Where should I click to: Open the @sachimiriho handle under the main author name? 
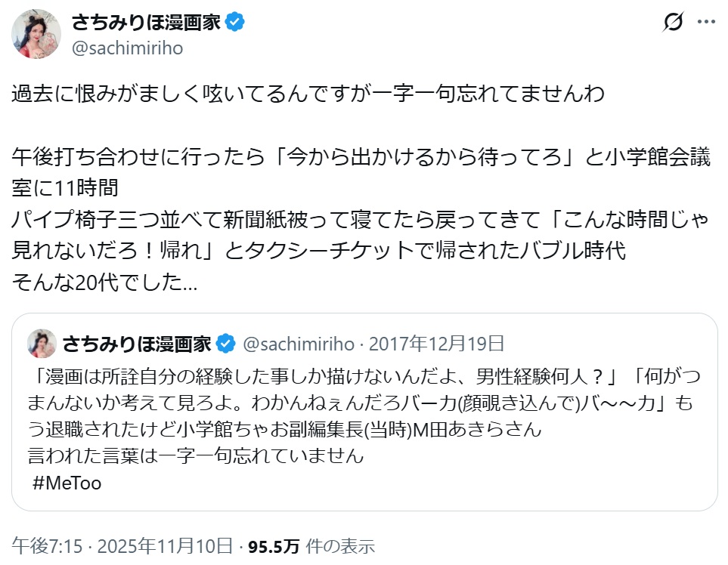tap(127, 48)
